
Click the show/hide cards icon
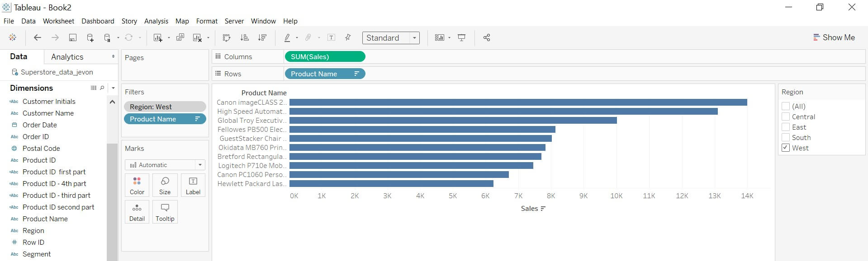(x=439, y=37)
